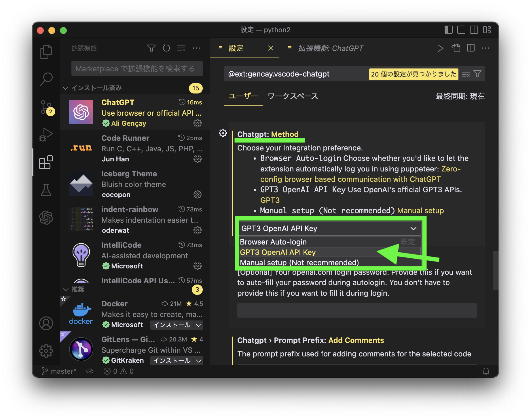Select the ユーザー settings tab
The image size is (531, 420).
click(243, 96)
